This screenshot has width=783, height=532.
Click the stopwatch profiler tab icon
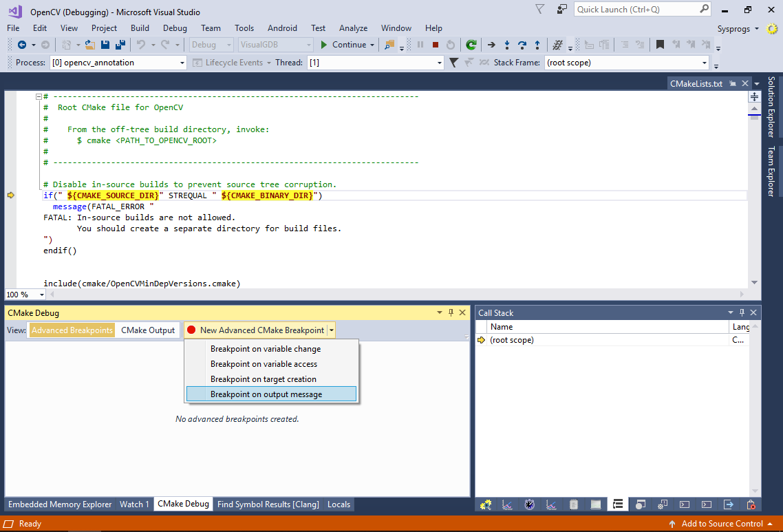529,504
